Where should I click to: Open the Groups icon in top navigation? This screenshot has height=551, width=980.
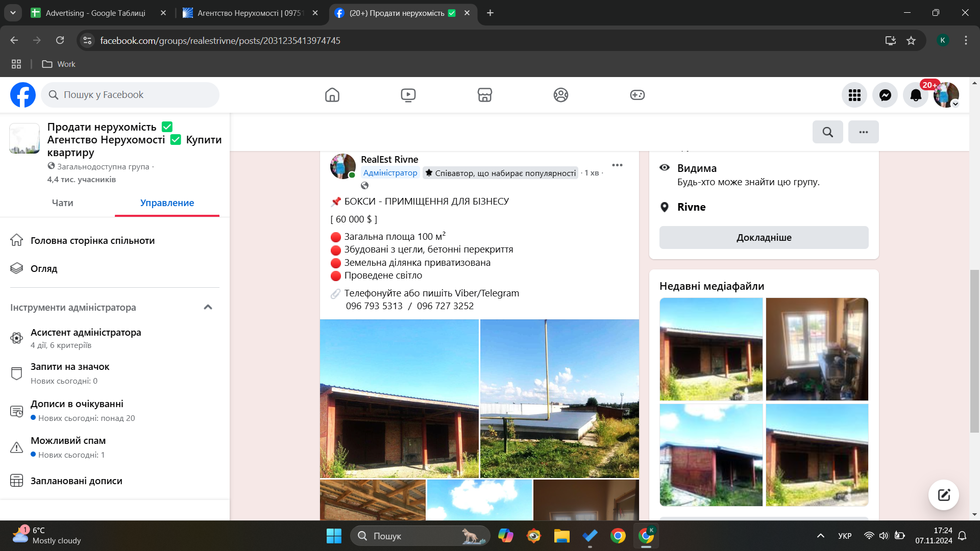pyautogui.click(x=560, y=95)
